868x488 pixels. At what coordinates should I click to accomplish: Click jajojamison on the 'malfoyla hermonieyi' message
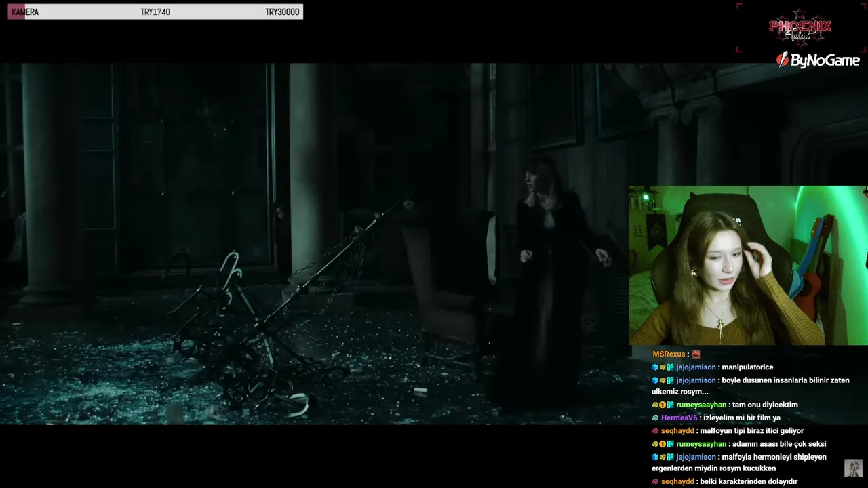[696, 457]
